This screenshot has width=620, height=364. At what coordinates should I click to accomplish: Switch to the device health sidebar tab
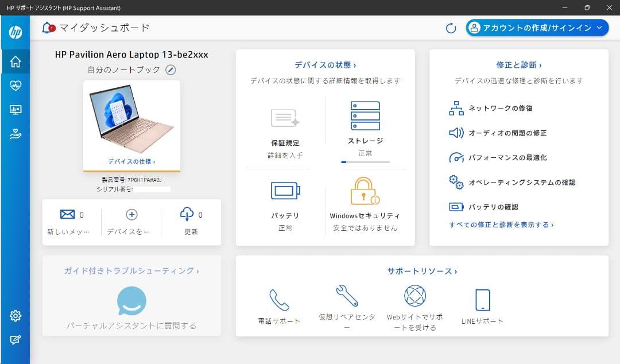[x=15, y=85]
